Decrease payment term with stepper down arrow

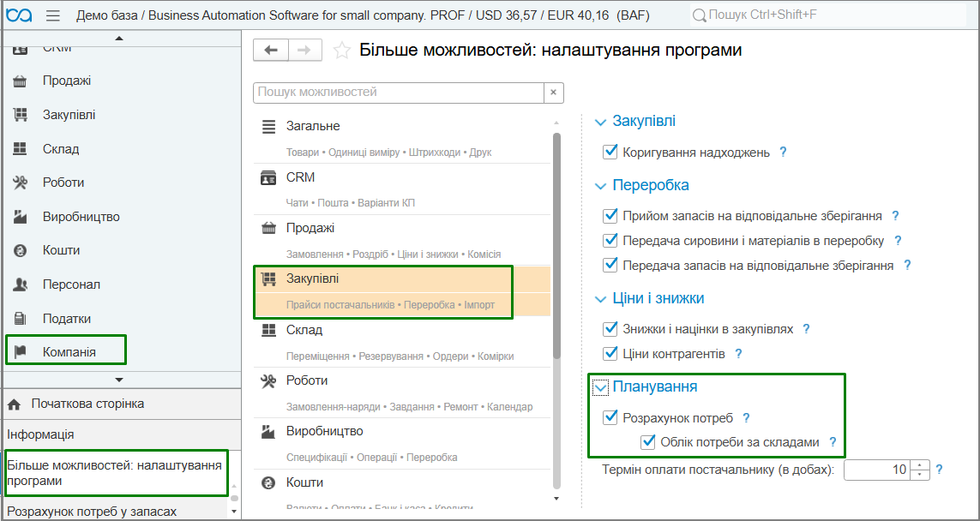pyautogui.click(x=919, y=474)
